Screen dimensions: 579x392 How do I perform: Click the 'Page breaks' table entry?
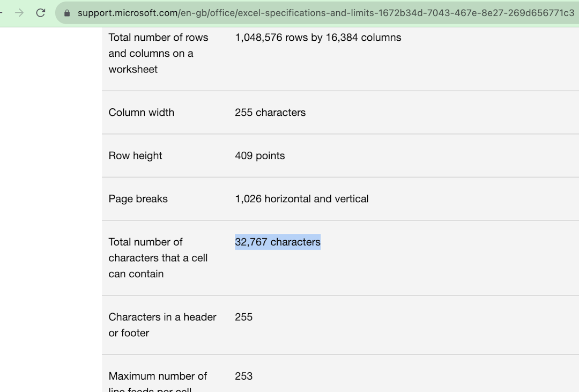138,199
